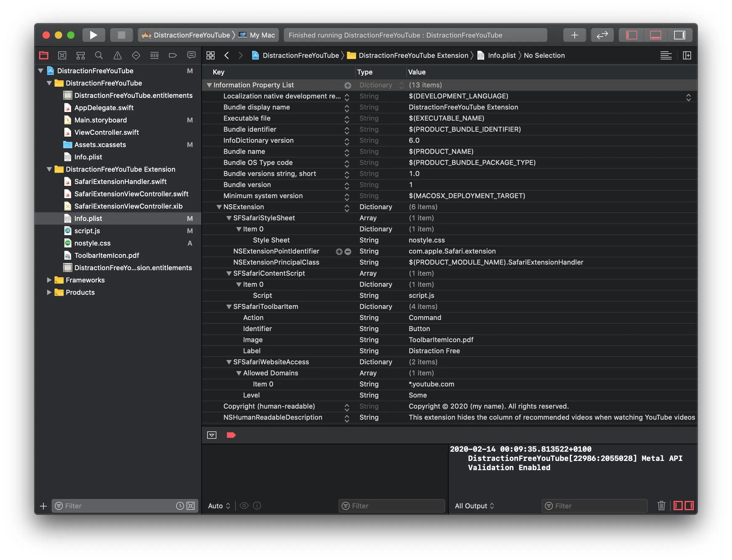Open the All Output dropdown
The height and width of the screenshot is (560, 732).
coord(474,506)
